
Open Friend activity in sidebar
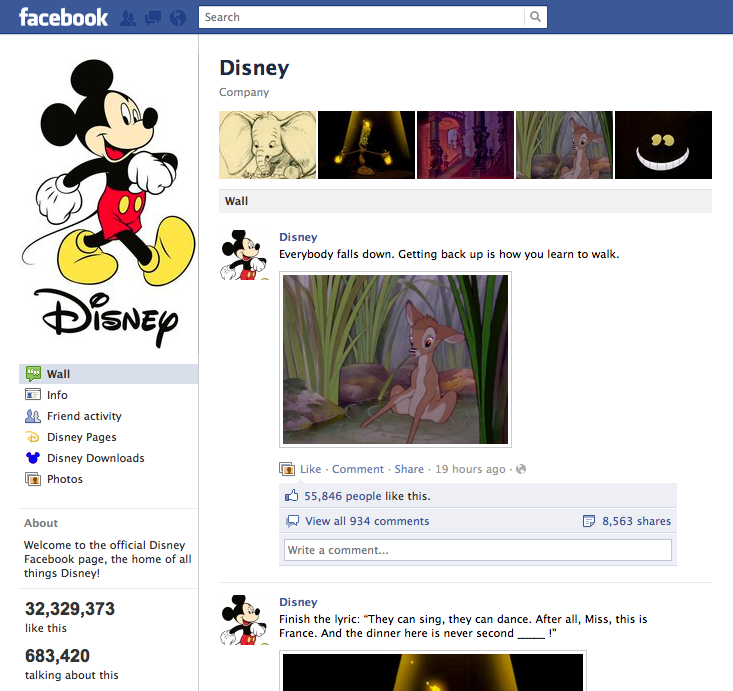(108, 416)
